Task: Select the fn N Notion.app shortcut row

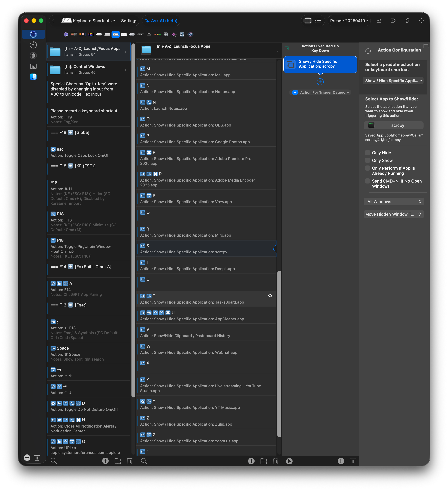Action: pos(206,89)
